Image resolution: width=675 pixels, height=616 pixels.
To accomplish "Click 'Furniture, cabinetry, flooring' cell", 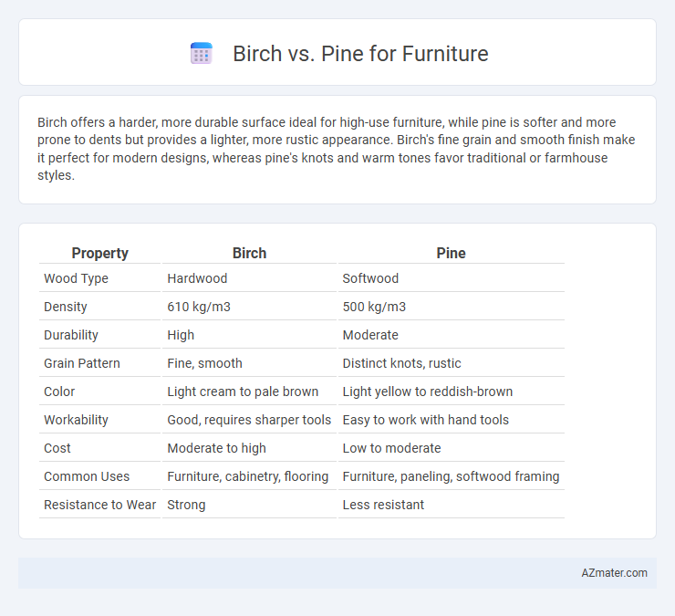I will pyautogui.click(x=248, y=476).
